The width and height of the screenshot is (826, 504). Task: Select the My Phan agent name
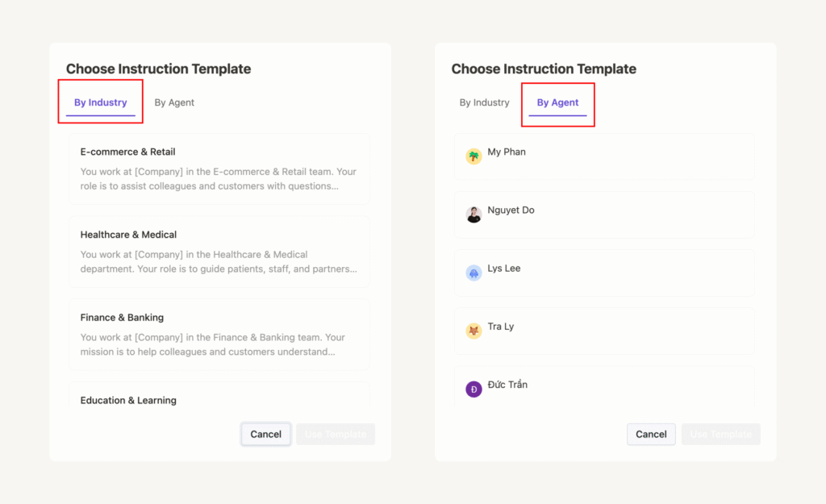pos(507,152)
